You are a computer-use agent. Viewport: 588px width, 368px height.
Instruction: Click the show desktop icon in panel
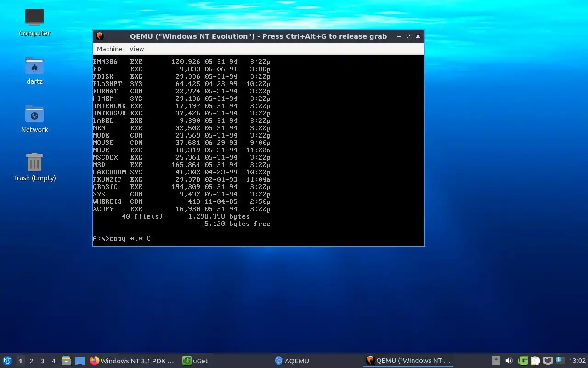click(x=80, y=361)
